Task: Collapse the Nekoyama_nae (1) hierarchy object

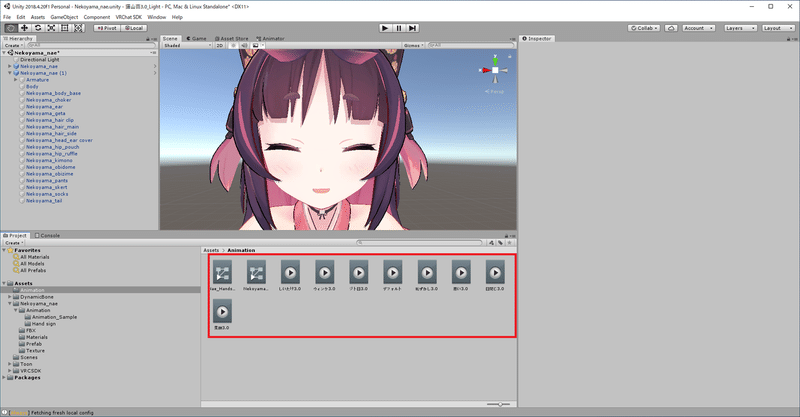Action: [x=10, y=73]
